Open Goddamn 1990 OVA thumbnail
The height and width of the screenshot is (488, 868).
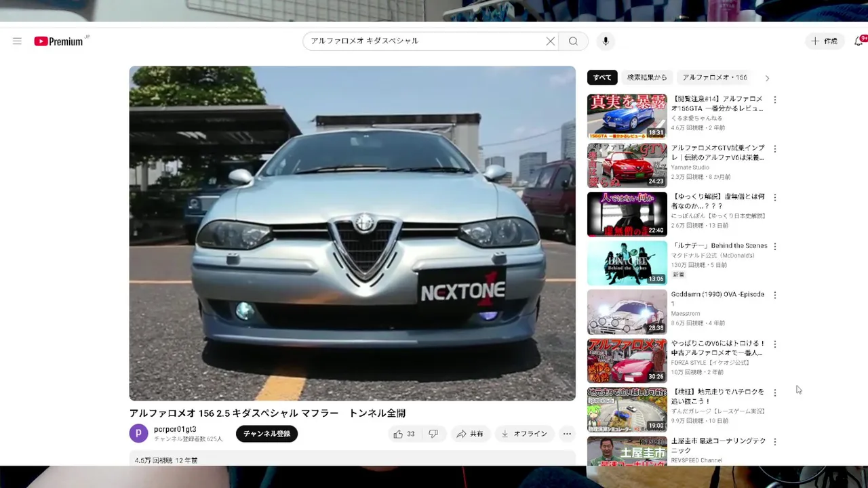[627, 312]
